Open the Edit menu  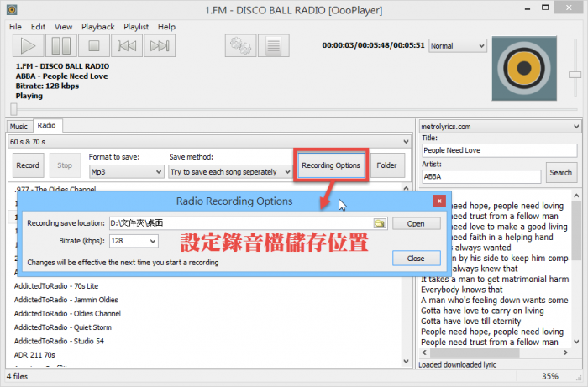click(38, 27)
